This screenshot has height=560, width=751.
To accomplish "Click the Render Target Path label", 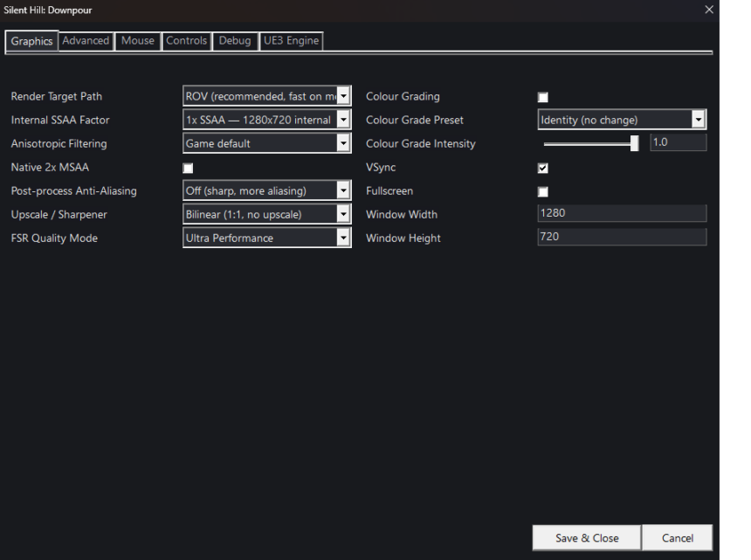I will pyautogui.click(x=57, y=96).
